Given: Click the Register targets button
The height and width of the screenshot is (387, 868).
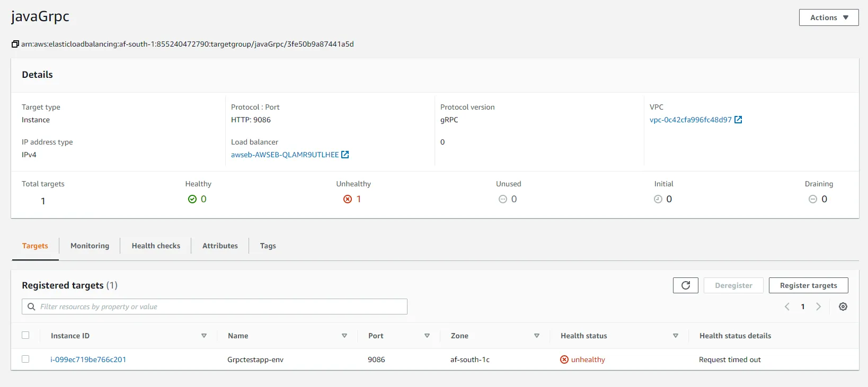Looking at the screenshot, I should (808, 285).
